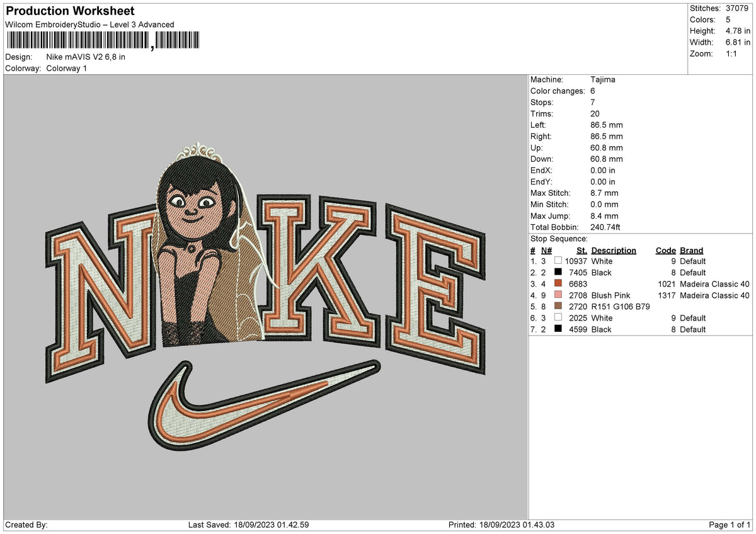
Task: Click the "St." column header
Action: 583,250
